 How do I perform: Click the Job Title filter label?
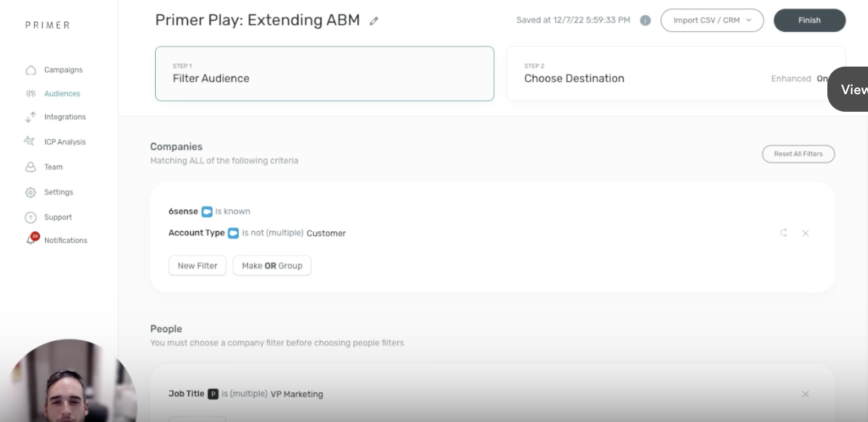[186, 394]
